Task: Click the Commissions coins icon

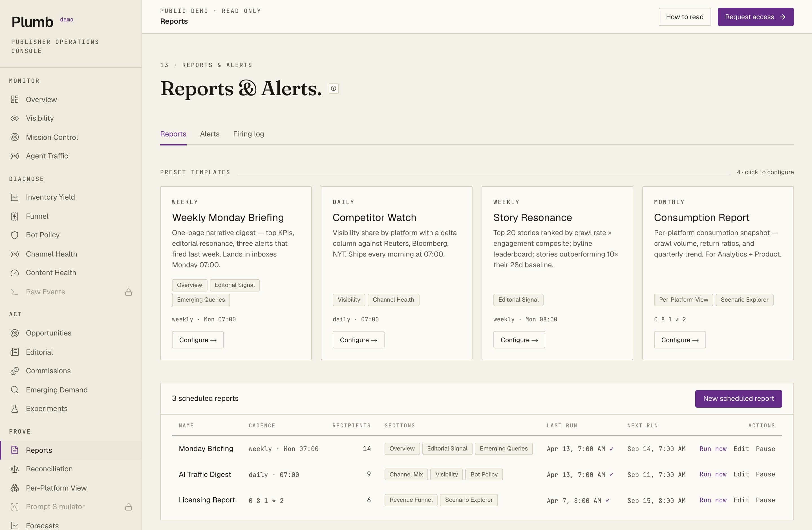Action: 14,371
